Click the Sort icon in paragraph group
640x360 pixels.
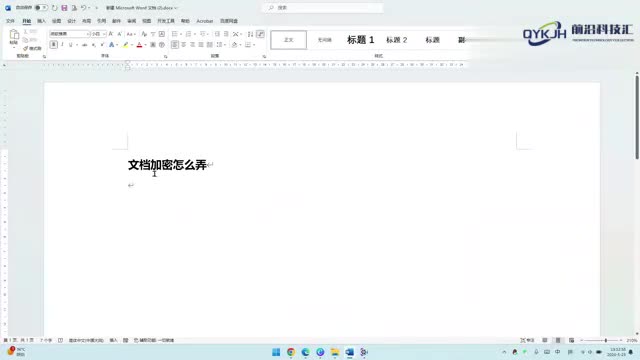point(250,34)
